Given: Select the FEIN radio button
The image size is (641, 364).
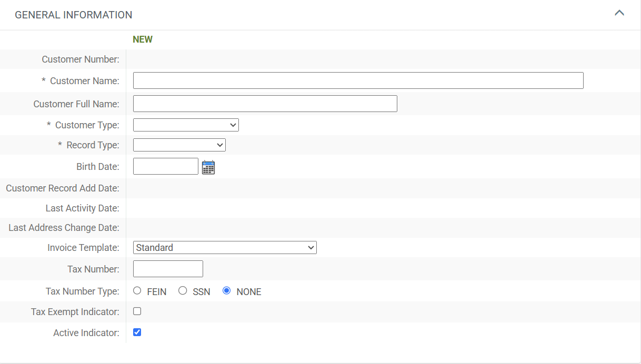Looking at the screenshot, I should pyautogui.click(x=137, y=290).
